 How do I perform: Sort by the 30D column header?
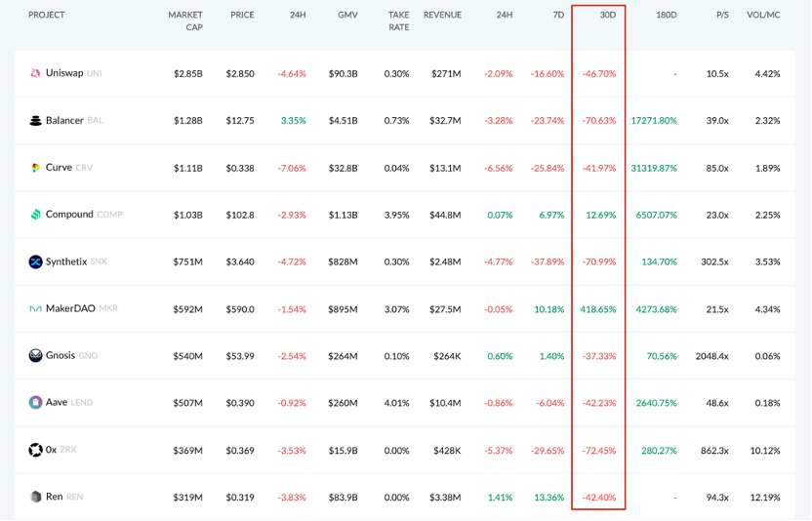click(x=606, y=16)
